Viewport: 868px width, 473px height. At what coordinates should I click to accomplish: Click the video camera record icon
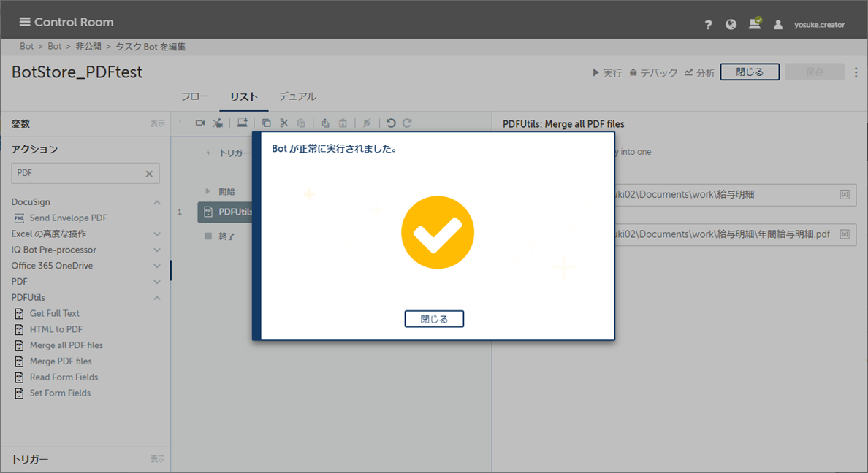[200, 123]
